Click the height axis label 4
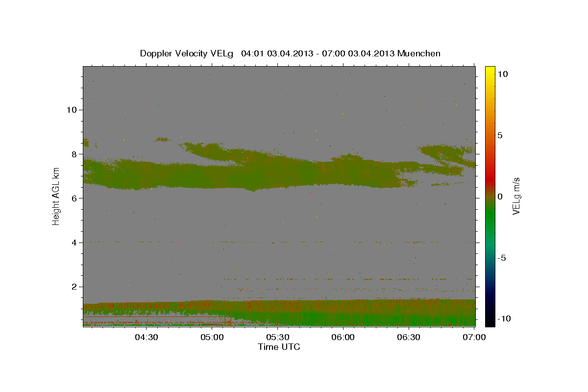588x392 pixels. (73, 243)
